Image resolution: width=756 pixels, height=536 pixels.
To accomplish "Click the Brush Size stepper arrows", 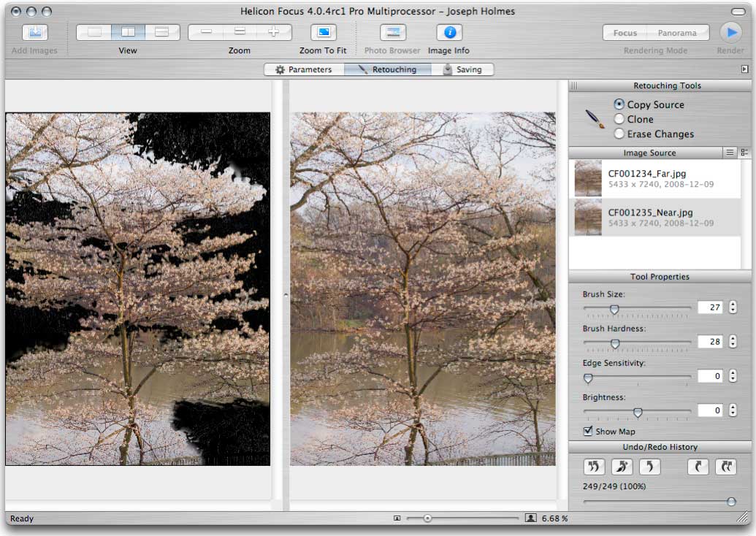I will [733, 307].
